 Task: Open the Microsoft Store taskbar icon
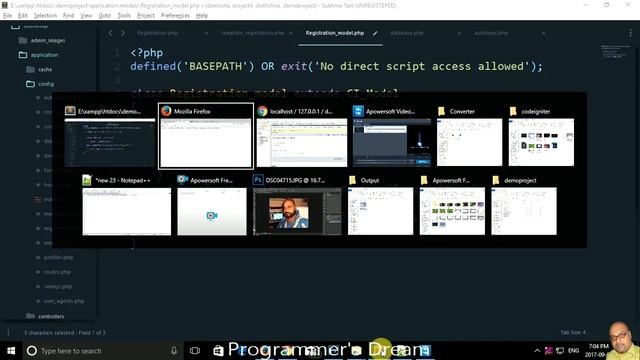pos(218,351)
